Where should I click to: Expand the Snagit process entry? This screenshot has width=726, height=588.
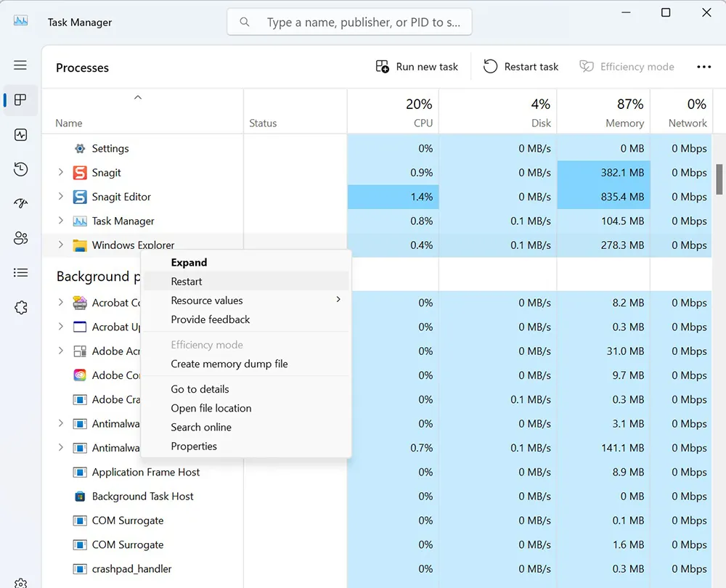[60, 173]
